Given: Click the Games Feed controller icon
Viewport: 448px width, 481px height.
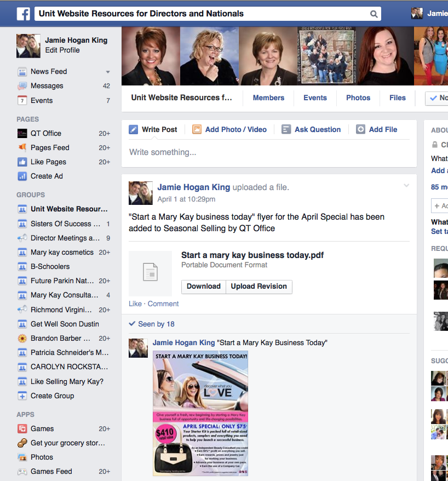Looking at the screenshot, I should click(x=22, y=472).
